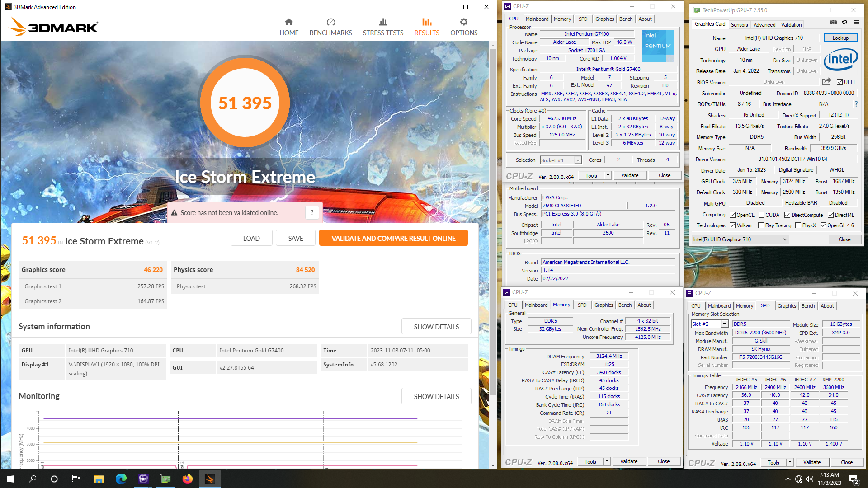
Task: Click the 3DMark vertical scrollbar down arrow
Action: 493,465
